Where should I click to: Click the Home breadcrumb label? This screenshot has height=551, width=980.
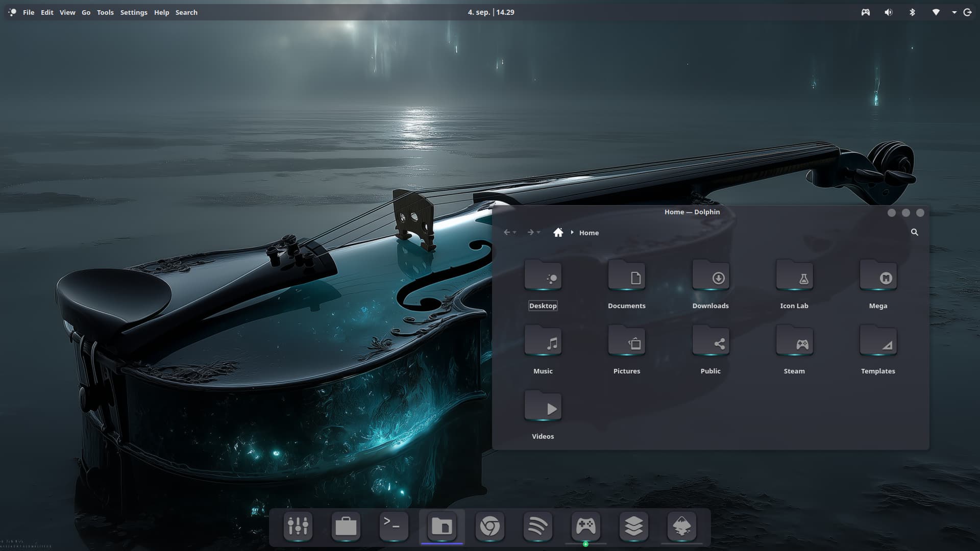pos(589,233)
